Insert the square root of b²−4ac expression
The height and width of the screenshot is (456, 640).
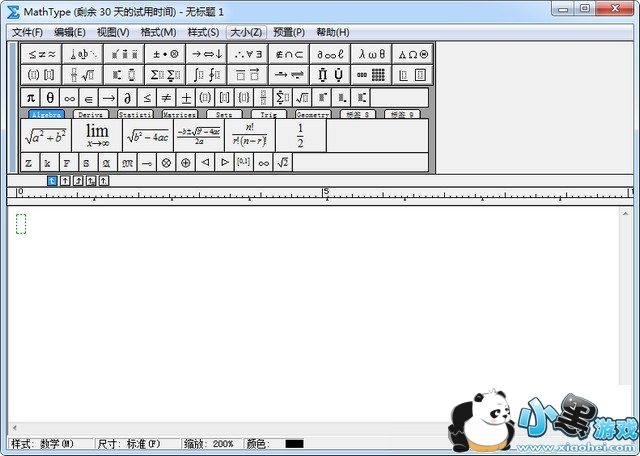(x=148, y=136)
